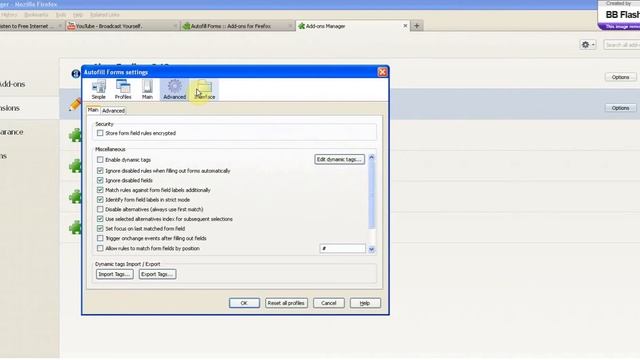This screenshot has height=360, width=640.
Task: Open the Help menu in Firefox
Action: (78, 15)
